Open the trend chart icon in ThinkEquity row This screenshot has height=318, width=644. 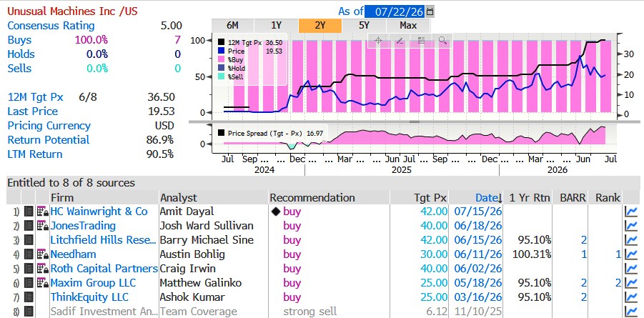click(631, 297)
